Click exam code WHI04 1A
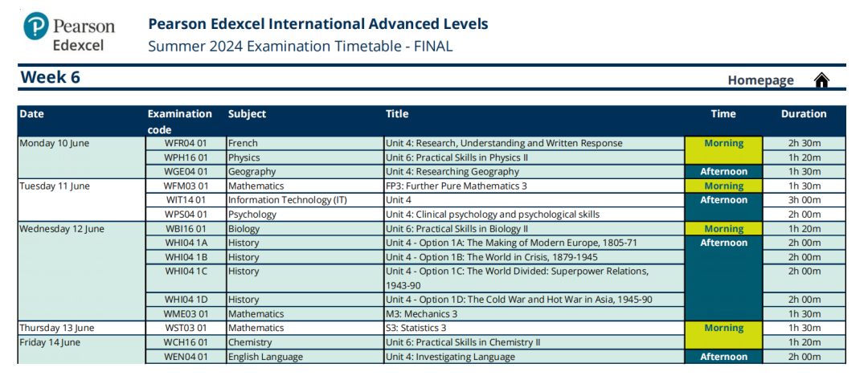Image resolution: width=868 pixels, height=380 pixels. (x=186, y=243)
